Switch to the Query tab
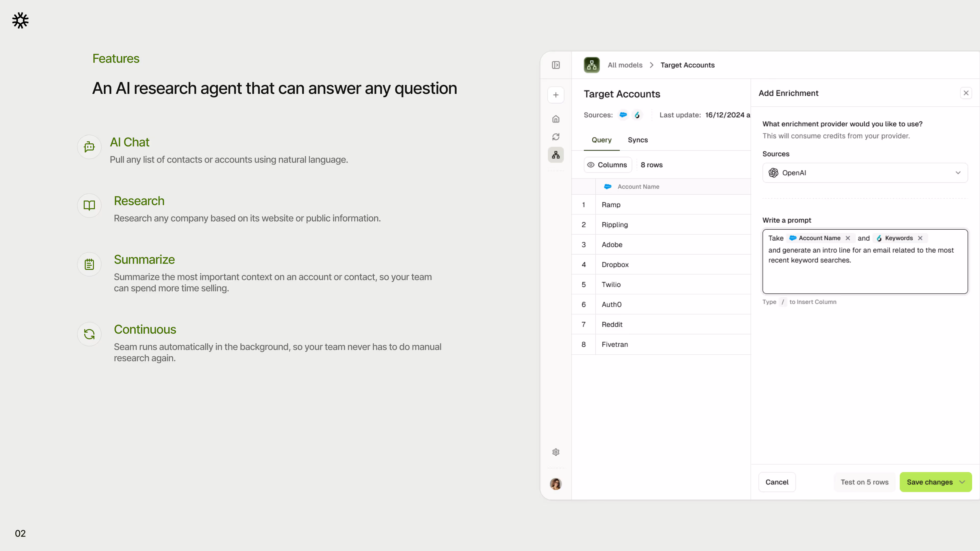The width and height of the screenshot is (980, 551). click(602, 140)
